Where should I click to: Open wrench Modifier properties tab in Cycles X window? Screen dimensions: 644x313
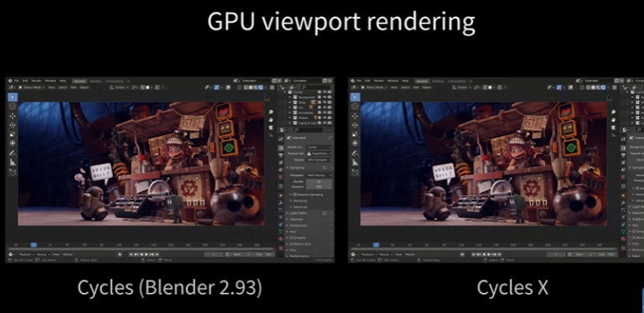pos(624,202)
